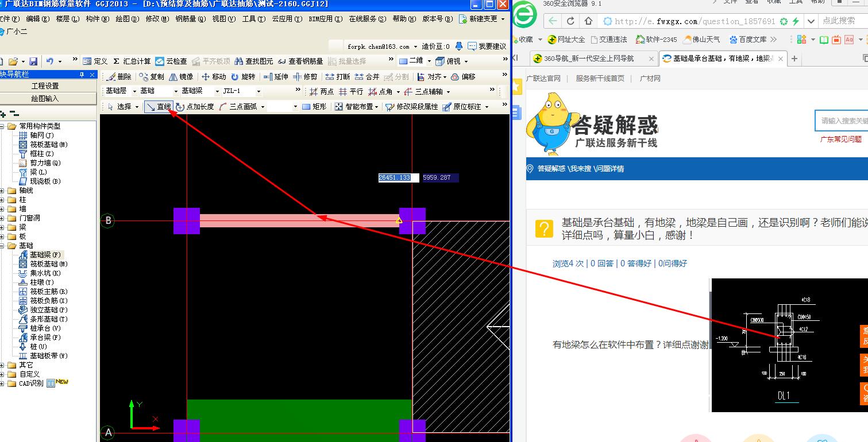Open the Offset (偏移) tool

pyautogui.click(x=464, y=76)
